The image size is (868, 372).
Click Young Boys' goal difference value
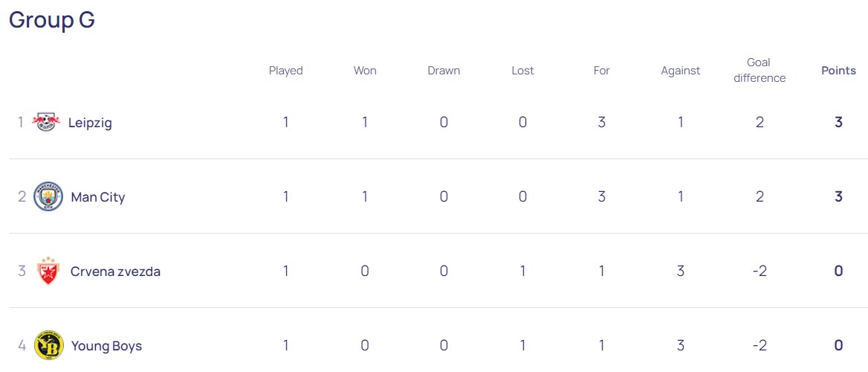[759, 345]
